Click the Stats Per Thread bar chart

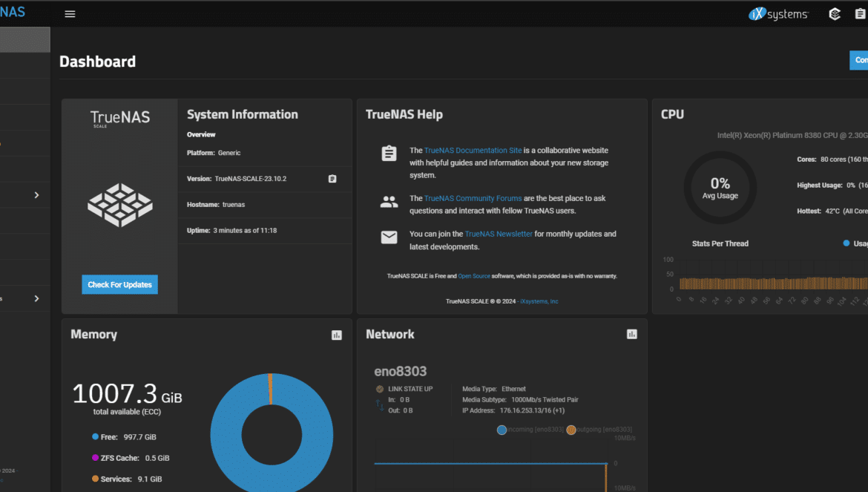tap(773, 282)
